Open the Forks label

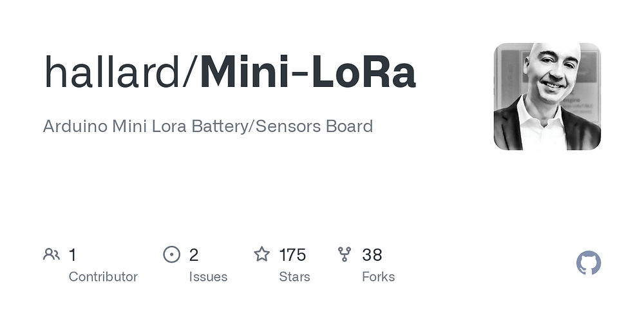click(x=378, y=277)
